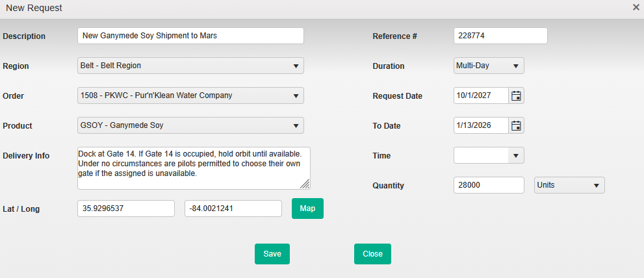Click into the Description text field

190,36
